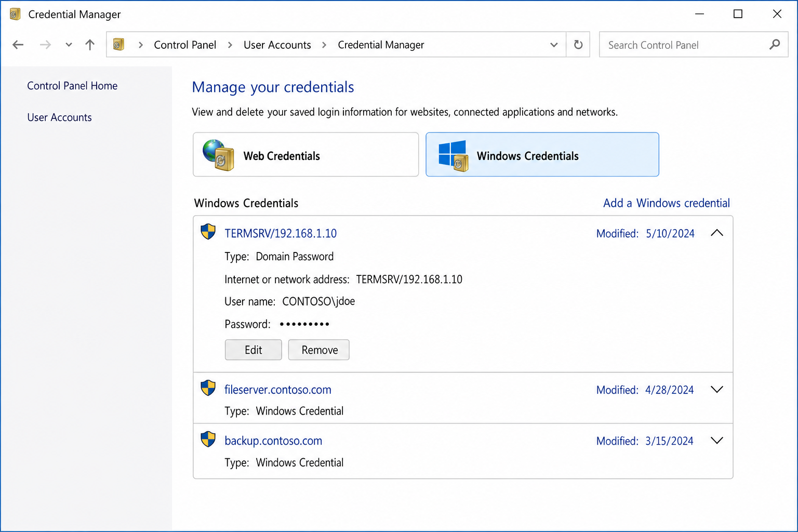Click the shield icon for fileserver.contoso.com
Viewport: 798px width, 532px height.
tap(208, 388)
